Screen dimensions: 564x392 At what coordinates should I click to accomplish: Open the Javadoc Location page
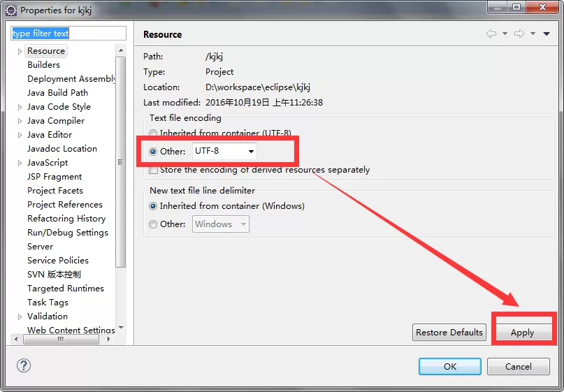62,149
